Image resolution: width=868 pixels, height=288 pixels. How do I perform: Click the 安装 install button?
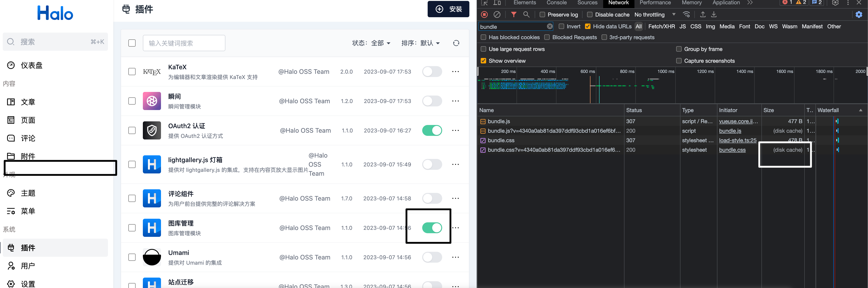[x=449, y=9]
